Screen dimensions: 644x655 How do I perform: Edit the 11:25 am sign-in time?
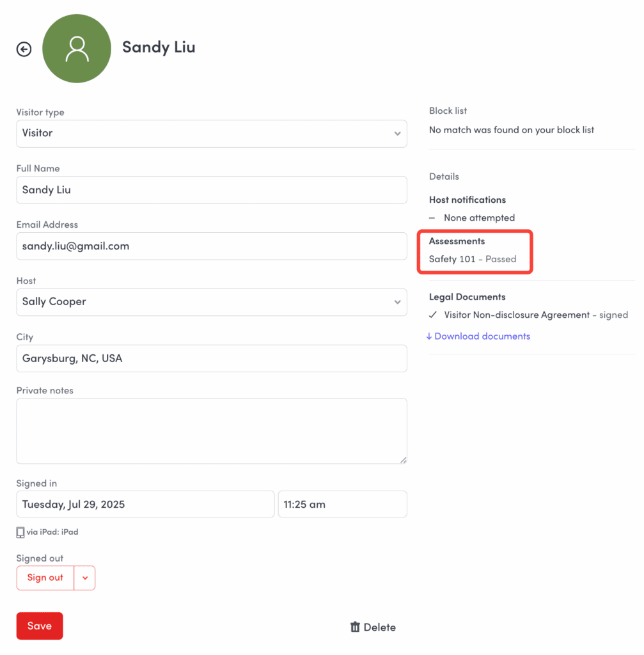tap(342, 504)
